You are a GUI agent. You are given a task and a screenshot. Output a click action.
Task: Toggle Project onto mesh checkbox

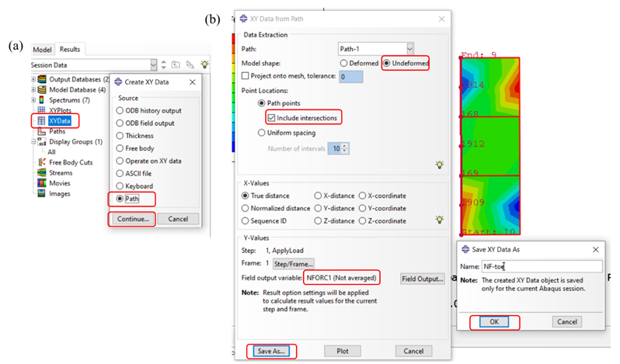246,76
